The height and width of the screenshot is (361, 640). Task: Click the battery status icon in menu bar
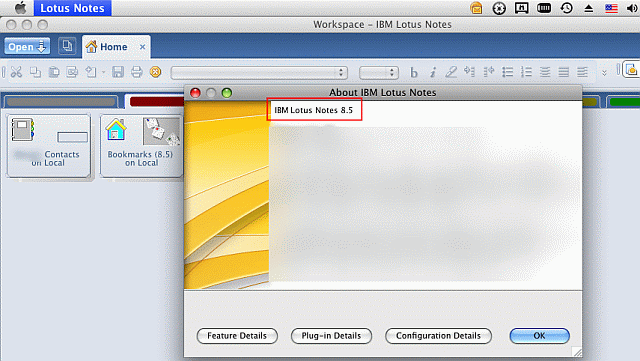544,8
